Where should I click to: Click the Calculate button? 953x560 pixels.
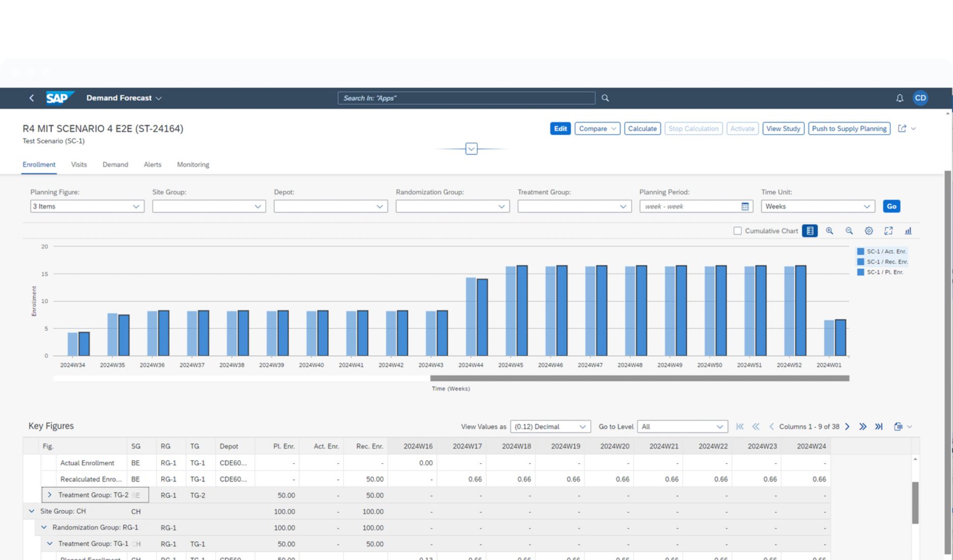642,129
